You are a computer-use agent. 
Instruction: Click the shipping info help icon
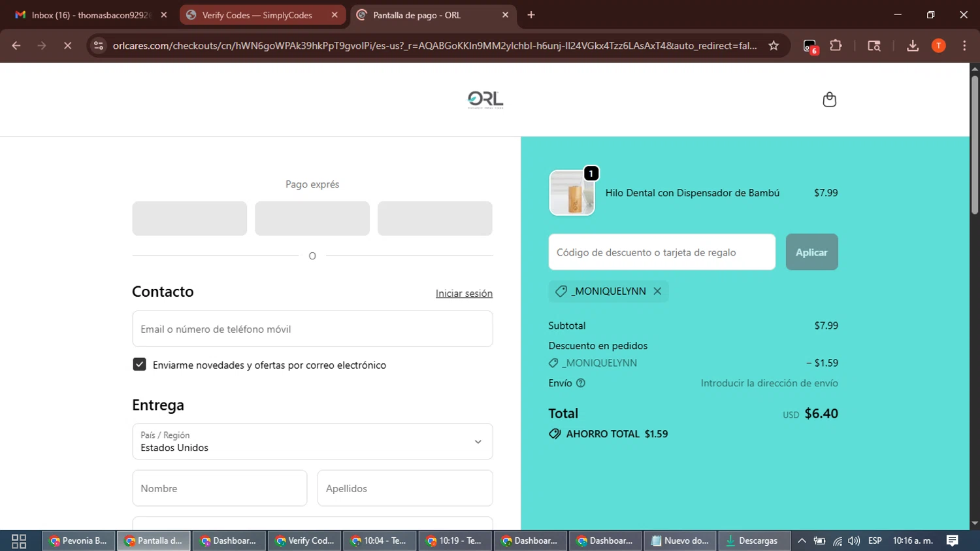(x=581, y=383)
